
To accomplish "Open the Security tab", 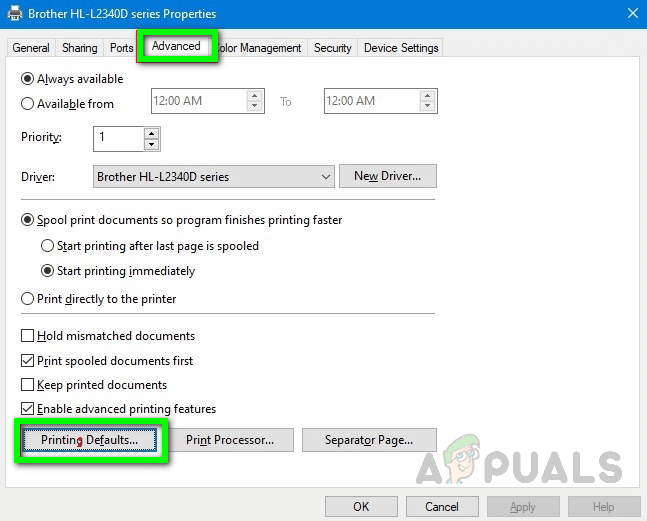I will [x=332, y=48].
